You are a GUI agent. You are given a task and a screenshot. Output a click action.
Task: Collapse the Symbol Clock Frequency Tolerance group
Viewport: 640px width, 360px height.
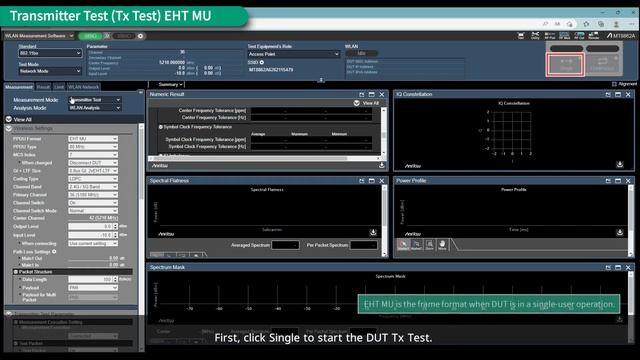[x=161, y=127]
